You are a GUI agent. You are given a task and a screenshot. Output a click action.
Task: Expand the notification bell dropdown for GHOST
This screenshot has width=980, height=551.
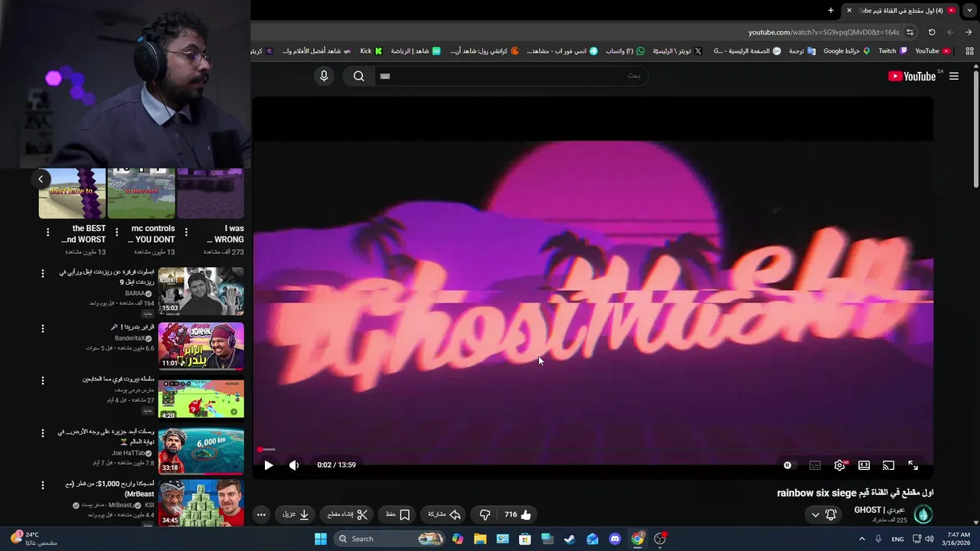pos(823,515)
